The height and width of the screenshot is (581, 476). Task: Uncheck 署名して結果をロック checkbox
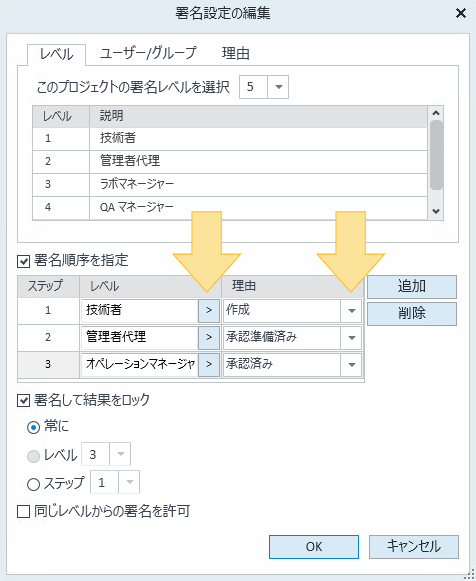(23, 400)
